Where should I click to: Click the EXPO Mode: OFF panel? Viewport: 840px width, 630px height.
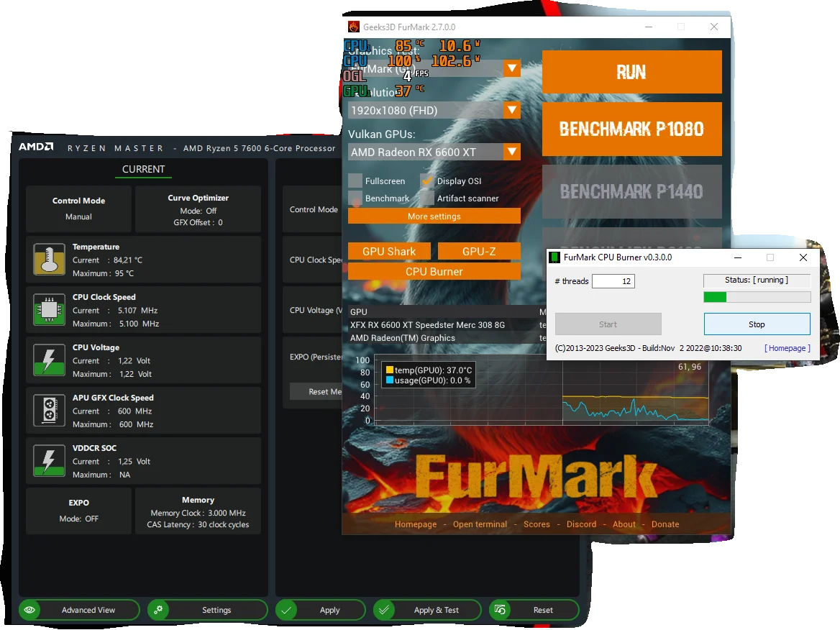tap(79, 511)
